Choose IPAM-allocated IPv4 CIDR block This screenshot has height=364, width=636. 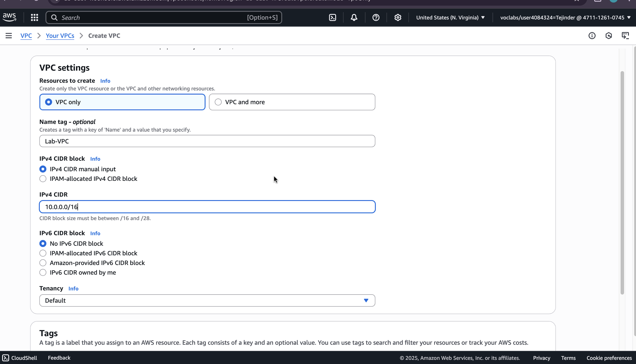click(x=43, y=179)
